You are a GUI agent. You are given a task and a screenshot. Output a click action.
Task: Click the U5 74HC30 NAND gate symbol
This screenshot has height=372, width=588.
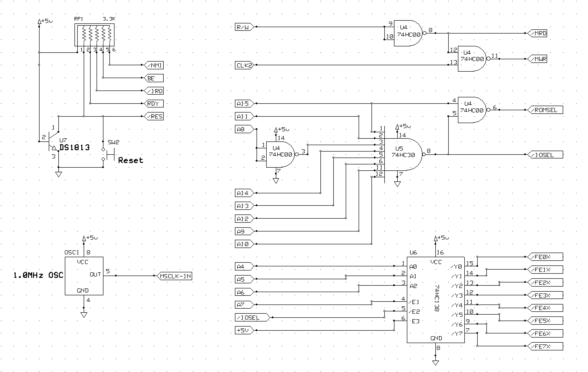(x=403, y=154)
